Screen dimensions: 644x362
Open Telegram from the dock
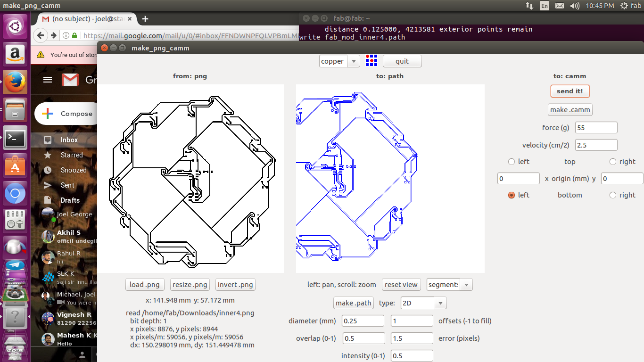[15, 266]
